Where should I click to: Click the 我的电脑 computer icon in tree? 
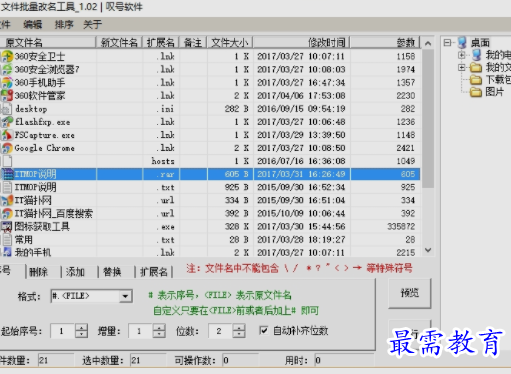[x=477, y=55]
